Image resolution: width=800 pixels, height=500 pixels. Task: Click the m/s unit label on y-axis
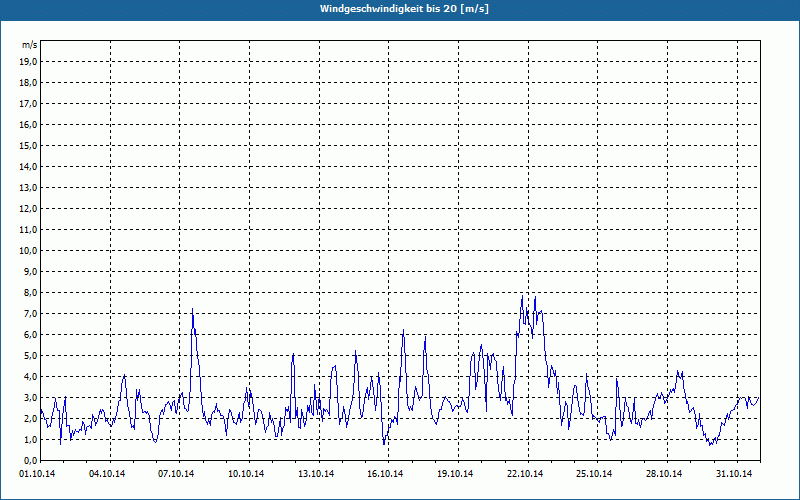tap(30, 45)
